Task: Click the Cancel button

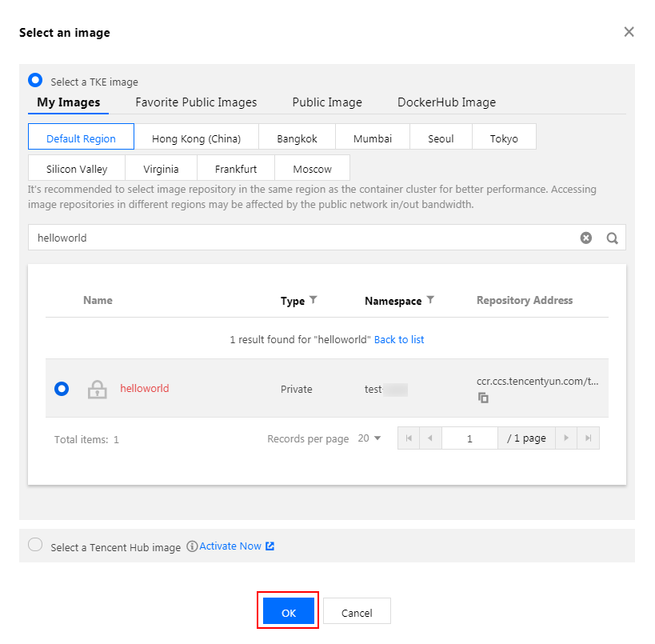Action: point(357,610)
